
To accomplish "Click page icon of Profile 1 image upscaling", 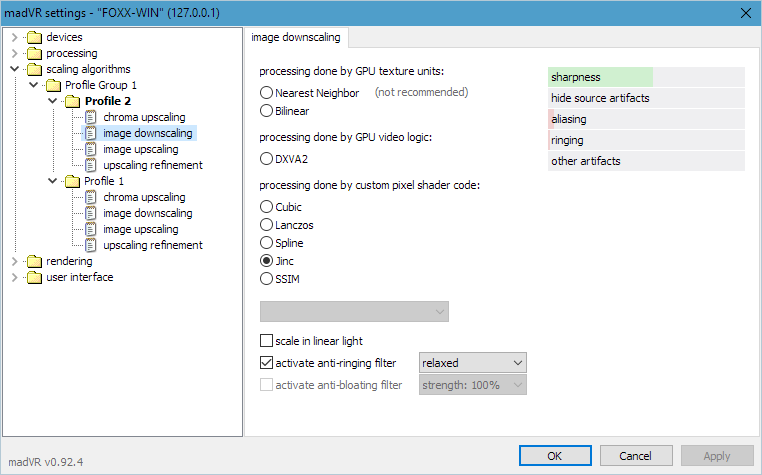I will (91, 229).
